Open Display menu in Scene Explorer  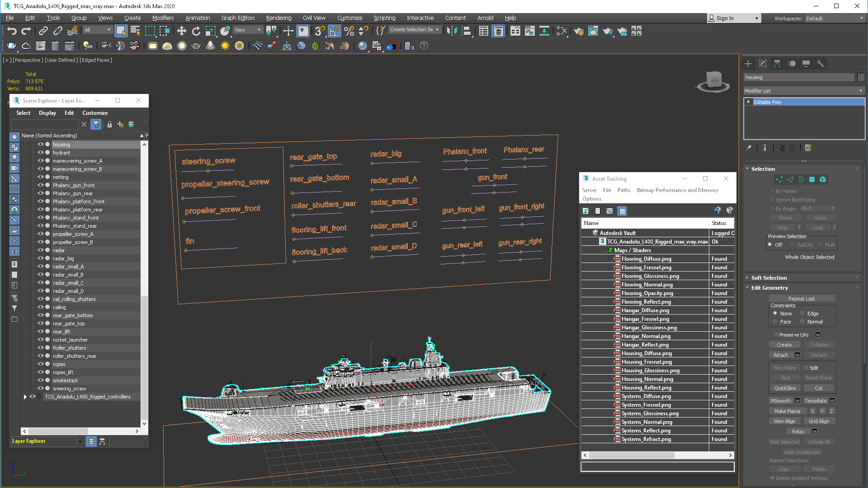pos(47,113)
